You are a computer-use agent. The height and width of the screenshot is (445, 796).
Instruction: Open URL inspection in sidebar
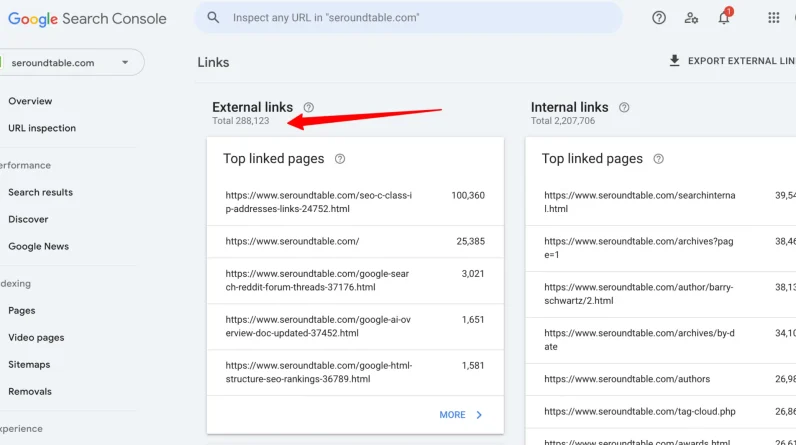coord(42,128)
